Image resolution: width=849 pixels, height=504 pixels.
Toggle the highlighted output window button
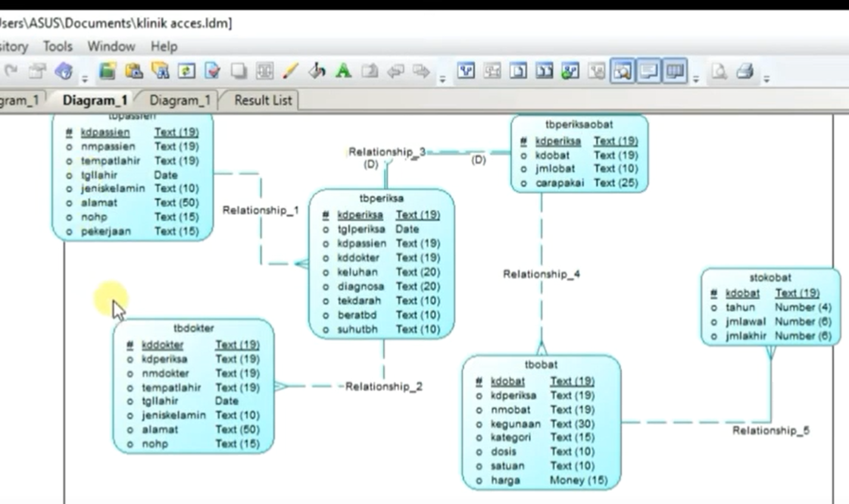click(x=648, y=71)
